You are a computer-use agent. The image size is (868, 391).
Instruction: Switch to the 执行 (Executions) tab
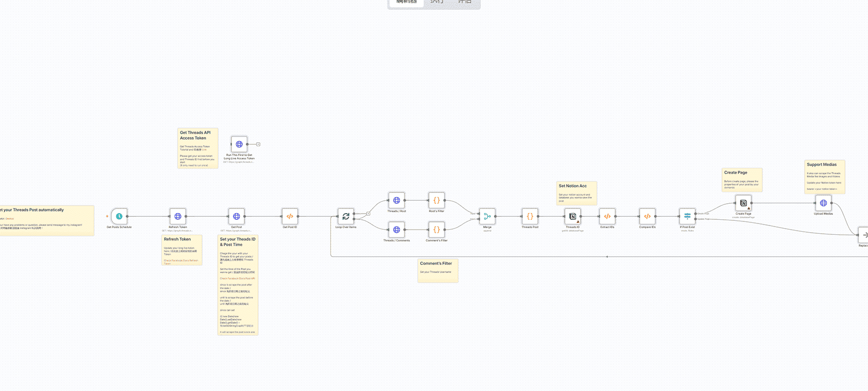point(437,3)
